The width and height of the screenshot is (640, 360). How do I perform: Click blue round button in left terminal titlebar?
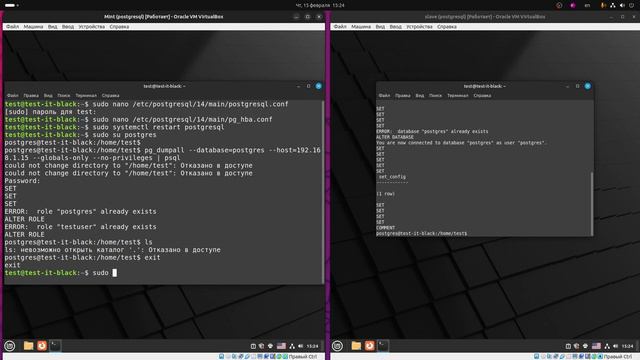(x=319, y=86)
